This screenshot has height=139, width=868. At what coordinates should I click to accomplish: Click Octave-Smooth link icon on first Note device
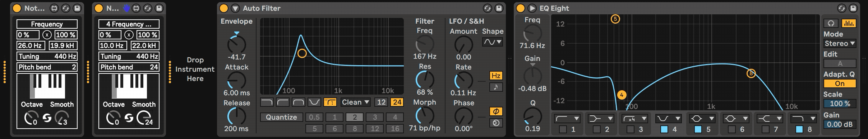[x=47, y=118]
